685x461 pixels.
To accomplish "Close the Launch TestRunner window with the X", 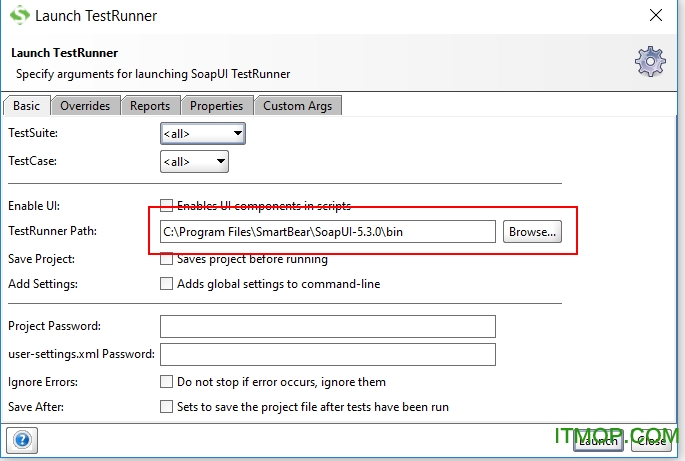I will tap(655, 15).
